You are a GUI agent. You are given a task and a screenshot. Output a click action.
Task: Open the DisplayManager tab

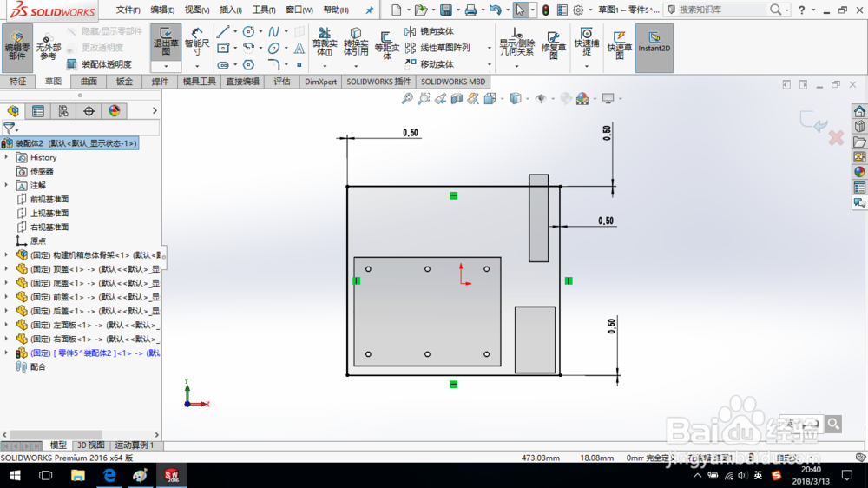[x=114, y=111]
